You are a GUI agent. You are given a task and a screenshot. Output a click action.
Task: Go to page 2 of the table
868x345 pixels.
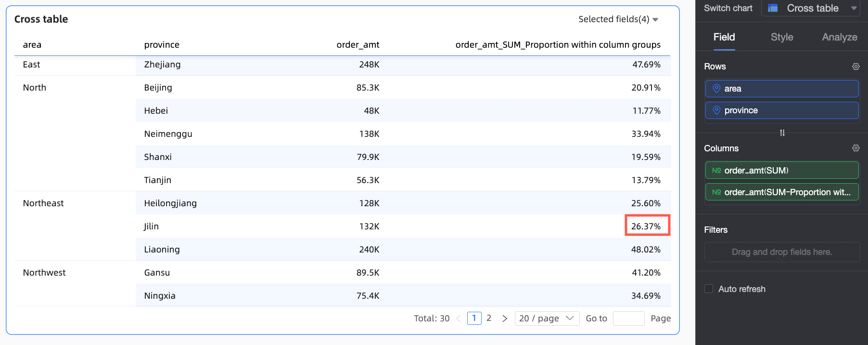(x=489, y=318)
